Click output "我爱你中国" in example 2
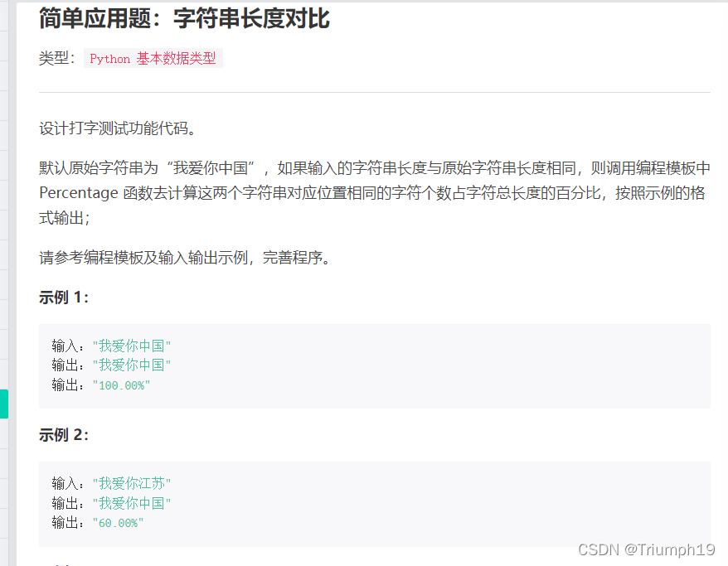728x566 pixels. pyautogui.click(x=132, y=503)
